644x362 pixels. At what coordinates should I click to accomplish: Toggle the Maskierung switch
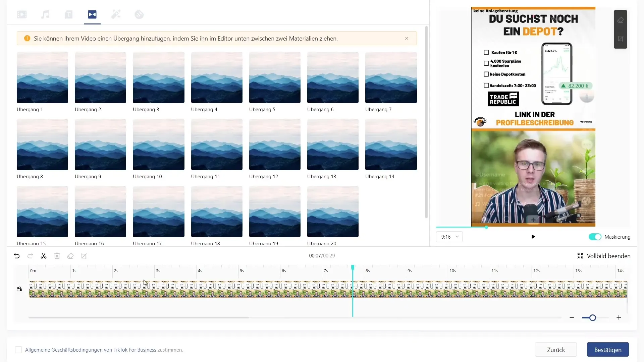[595, 237]
